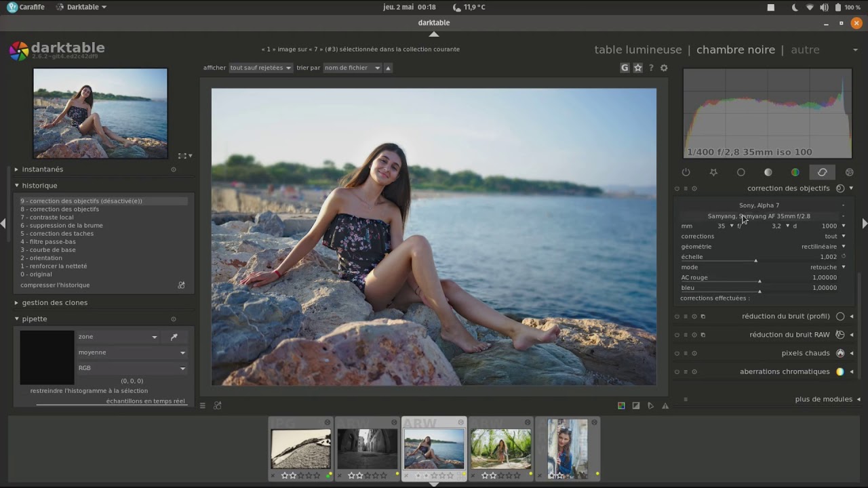Open 'nom de fichier' sort dropdown

[x=352, y=68]
